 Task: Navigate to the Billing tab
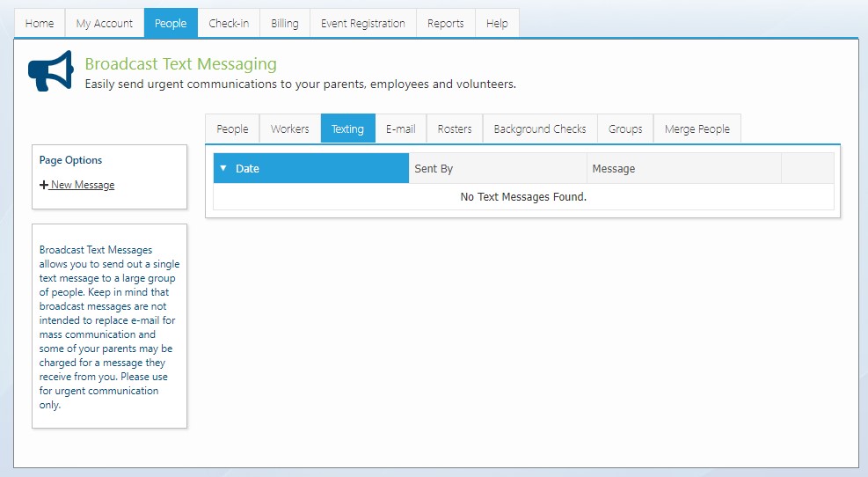[x=285, y=23]
